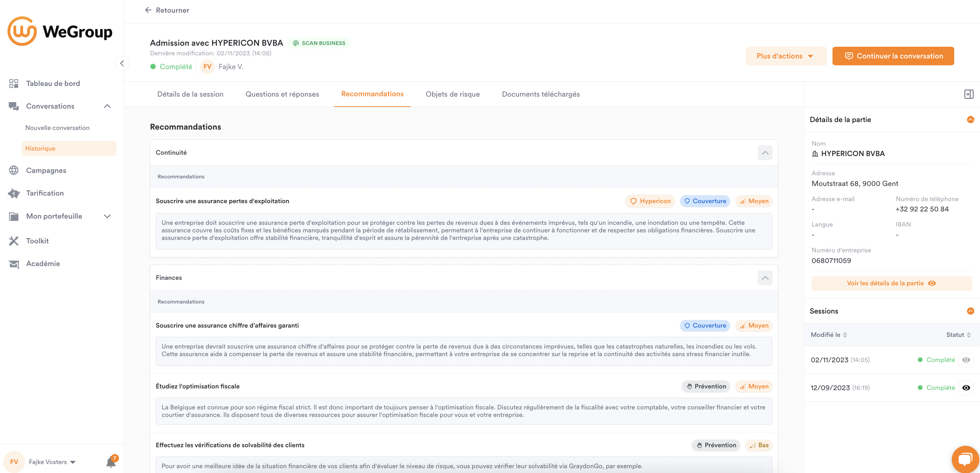Click the Académie envelope icon
This screenshot has width=980, height=473.
(x=14, y=264)
